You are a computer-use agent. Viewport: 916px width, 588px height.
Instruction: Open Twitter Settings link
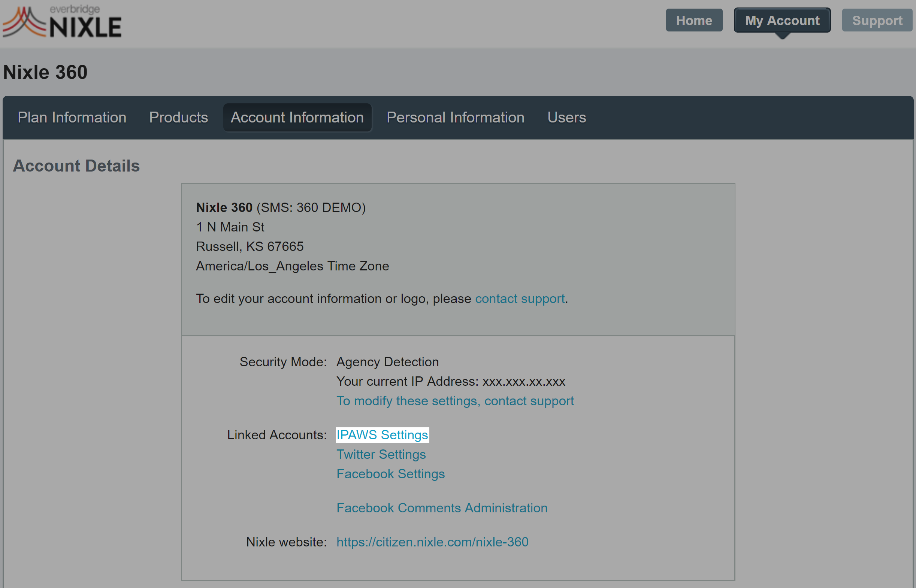pos(381,454)
